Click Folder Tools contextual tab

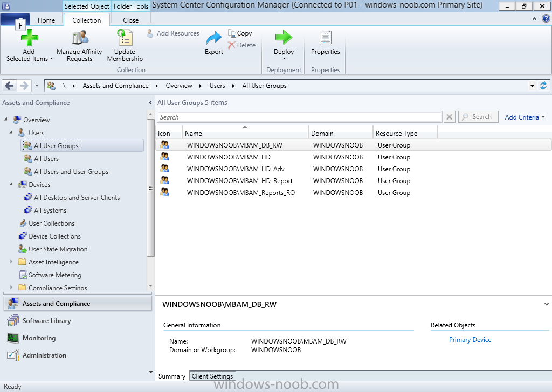(131, 6)
